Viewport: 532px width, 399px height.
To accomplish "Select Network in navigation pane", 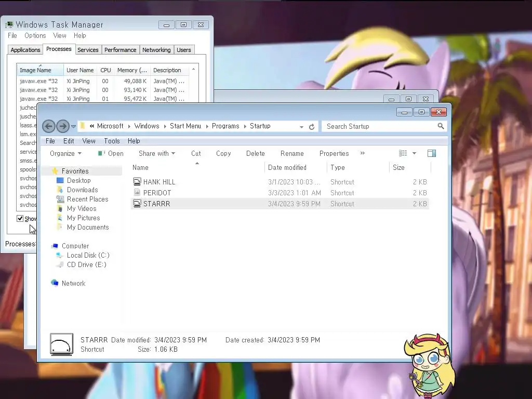I will [73, 283].
